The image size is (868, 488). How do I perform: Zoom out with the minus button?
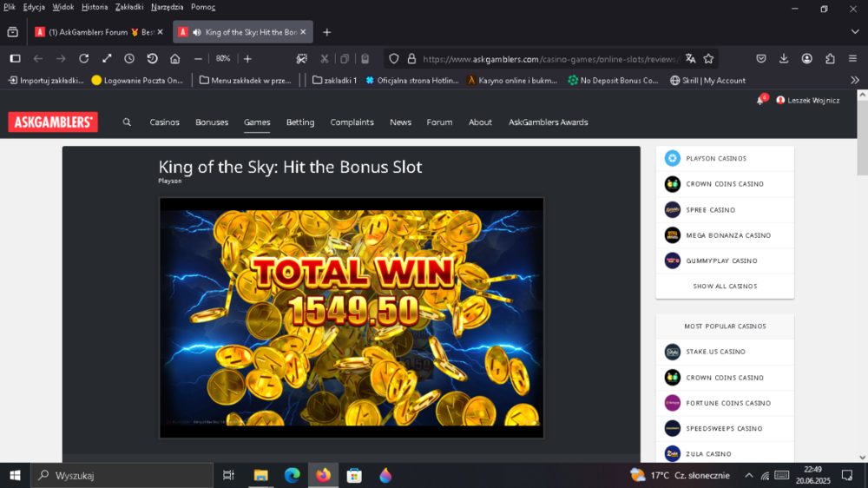(198, 58)
